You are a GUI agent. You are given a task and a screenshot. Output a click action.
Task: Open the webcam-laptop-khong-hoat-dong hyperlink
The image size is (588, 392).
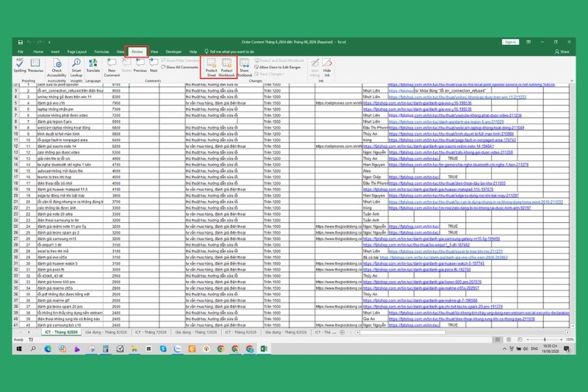[x=456, y=127]
